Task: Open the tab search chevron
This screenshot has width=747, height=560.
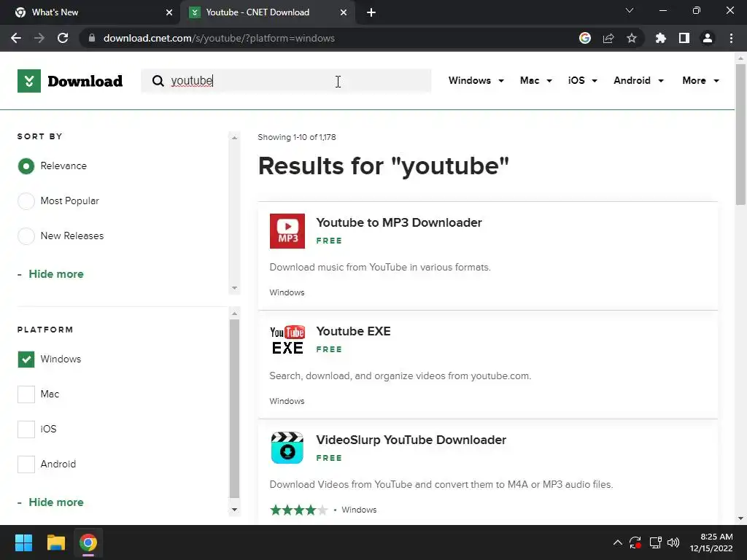Action: pos(630,10)
